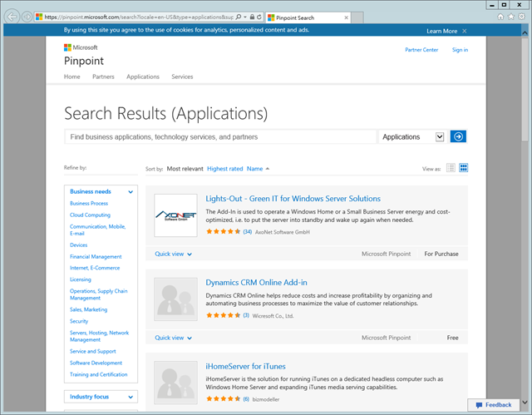Viewport: 532px width, 415px height.
Task: Filter by Operations, Supply Chain Management
Action: (x=98, y=294)
